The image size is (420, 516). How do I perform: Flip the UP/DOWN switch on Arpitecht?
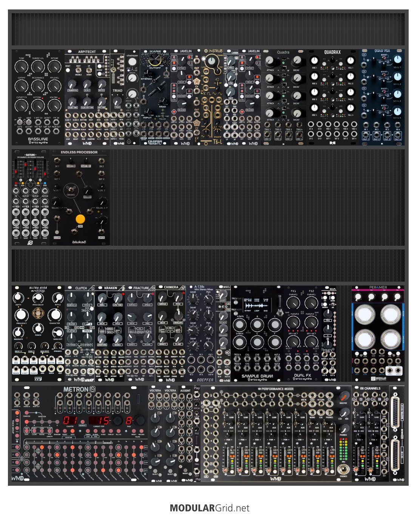89,70
